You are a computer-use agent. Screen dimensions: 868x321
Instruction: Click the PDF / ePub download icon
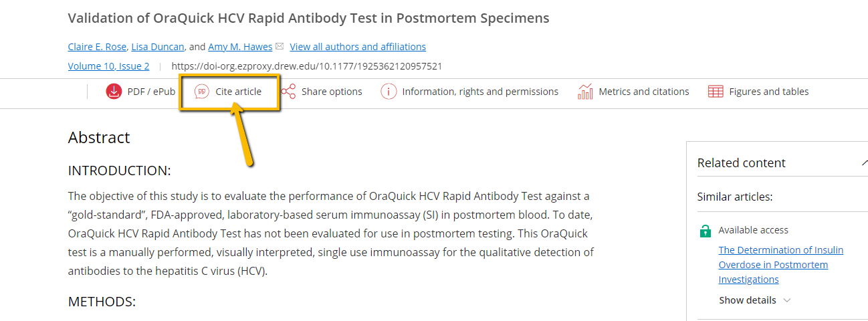point(114,92)
